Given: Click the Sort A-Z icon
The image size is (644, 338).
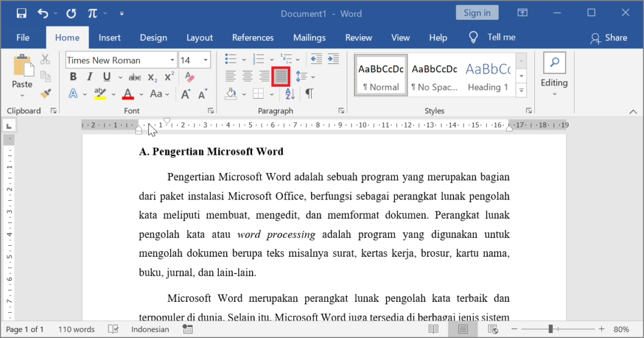Looking at the screenshot, I should coord(289,94).
